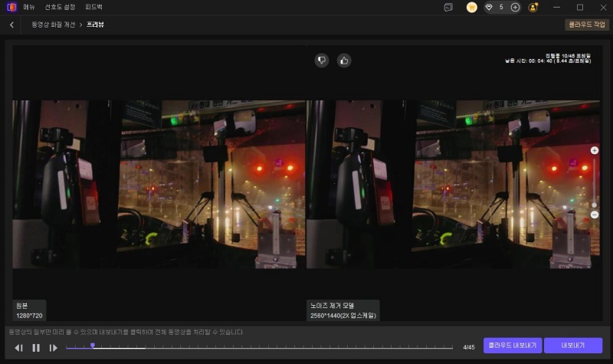Go back with the left arrow icon
The image size is (613, 364).
tap(11, 25)
